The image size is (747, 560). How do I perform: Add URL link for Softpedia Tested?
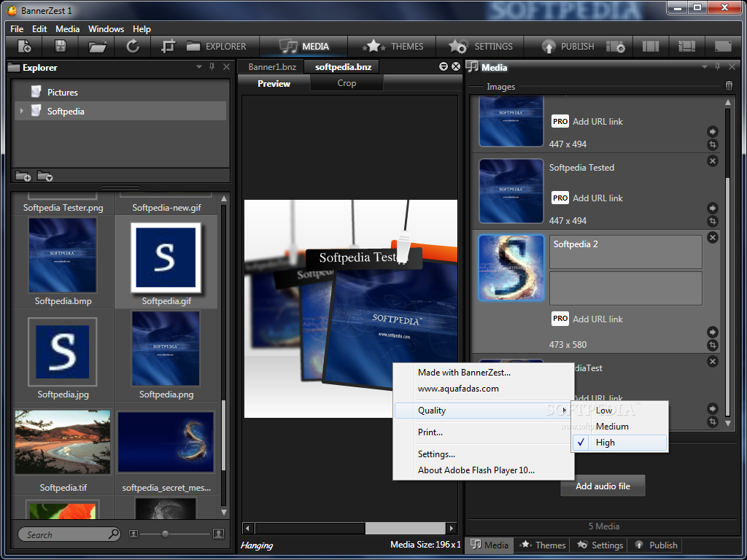pyautogui.click(x=597, y=198)
